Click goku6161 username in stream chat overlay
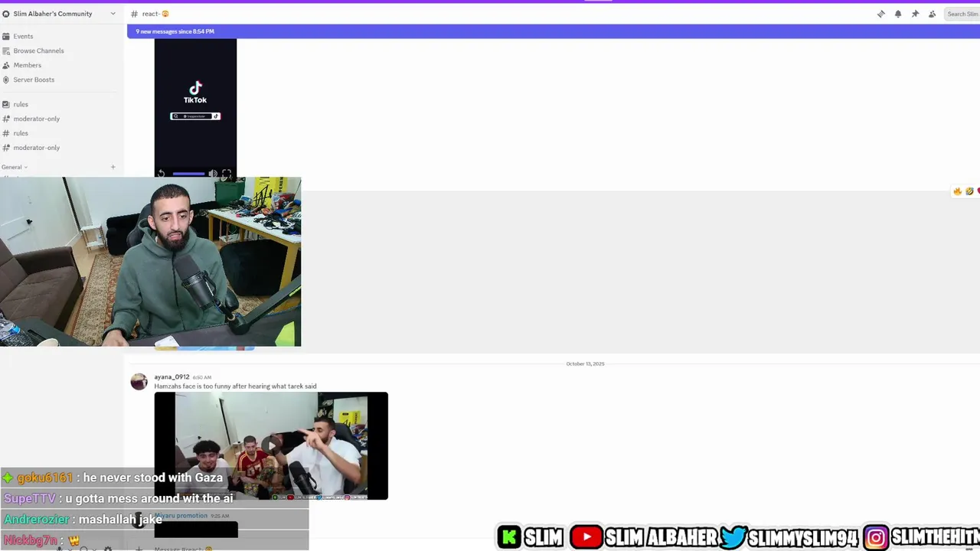Image resolution: width=980 pixels, height=551 pixels. (x=44, y=478)
